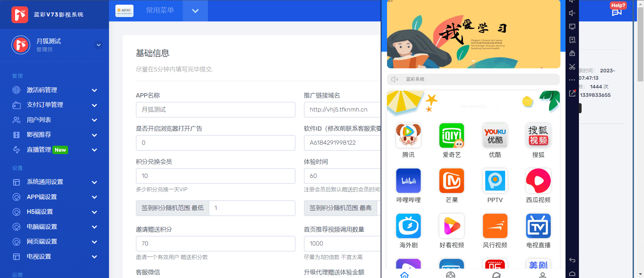Open the three-dots more menu in emulator sidebar

pyautogui.click(x=572, y=80)
